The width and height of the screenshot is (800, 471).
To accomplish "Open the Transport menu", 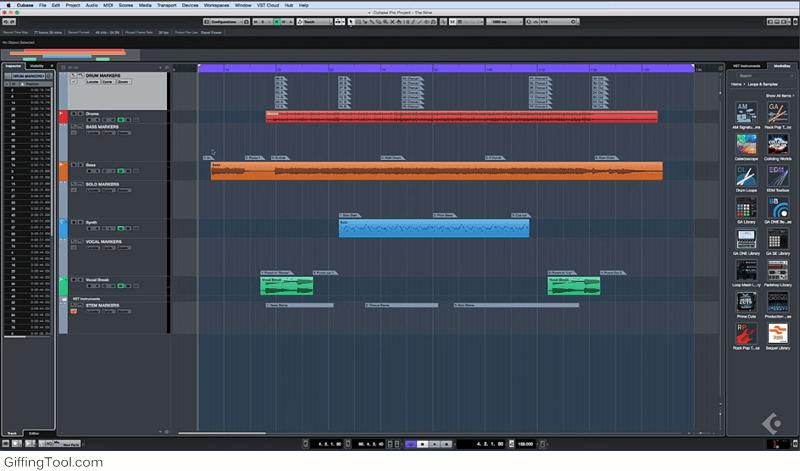I will point(166,5).
